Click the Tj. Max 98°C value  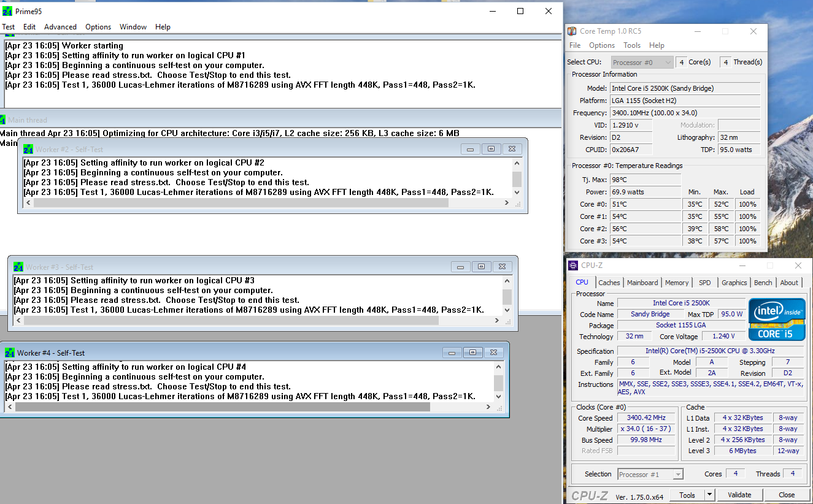click(x=645, y=180)
